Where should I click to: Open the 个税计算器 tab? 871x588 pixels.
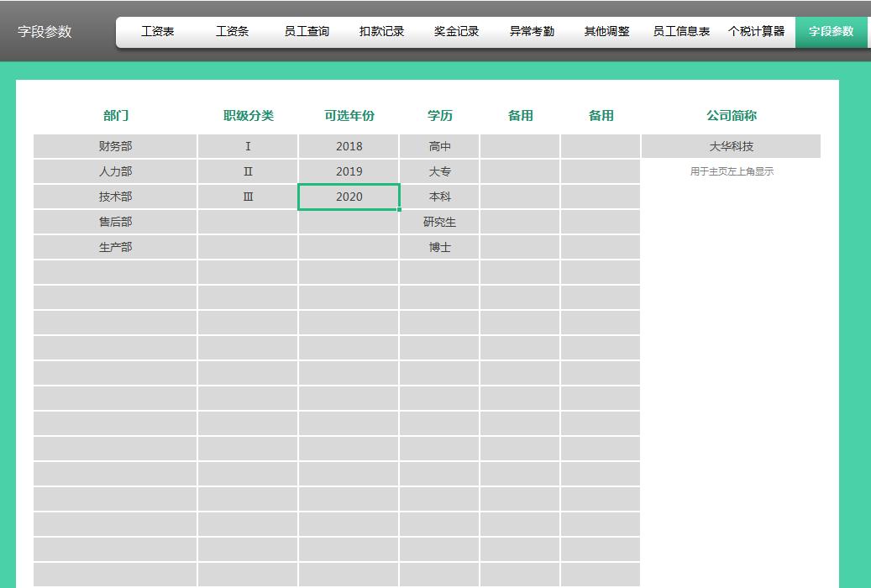[755, 31]
